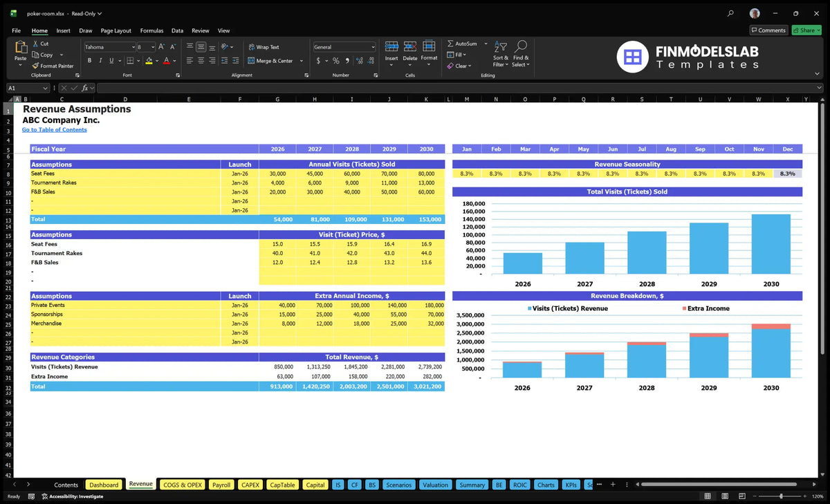Click the Insert cells icon
Screen dimensions: 830x504
pyautogui.click(x=391, y=47)
